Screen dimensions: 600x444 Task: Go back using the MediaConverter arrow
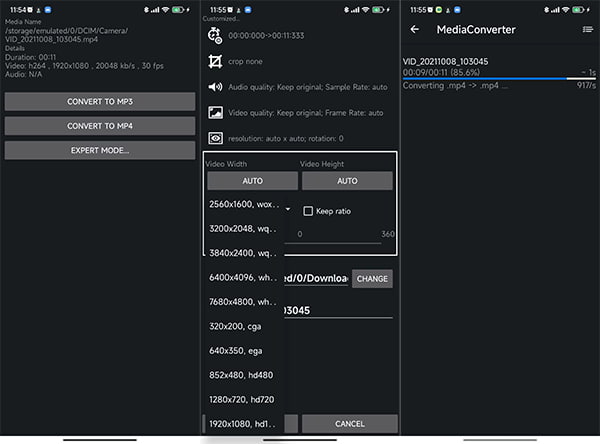[414, 29]
